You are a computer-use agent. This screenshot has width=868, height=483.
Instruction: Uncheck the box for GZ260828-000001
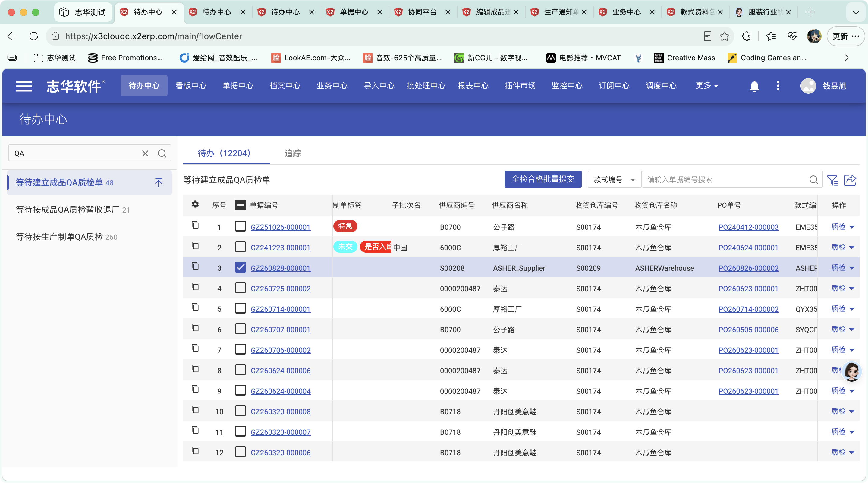pyautogui.click(x=240, y=267)
